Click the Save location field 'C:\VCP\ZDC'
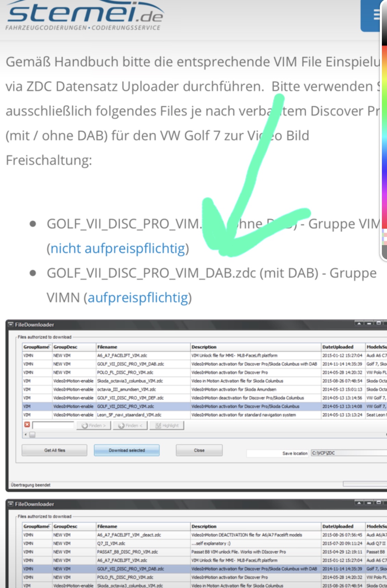This screenshot has height=588, width=387. [348, 453]
